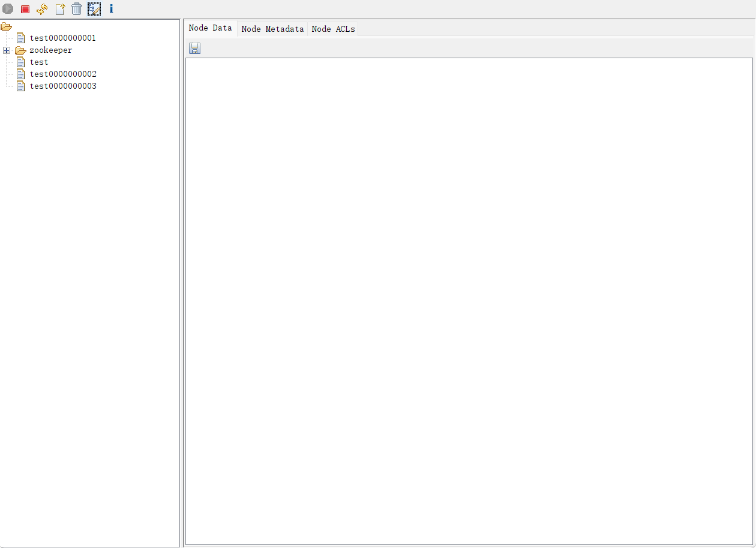Select node test0000000003 in tree

point(63,86)
